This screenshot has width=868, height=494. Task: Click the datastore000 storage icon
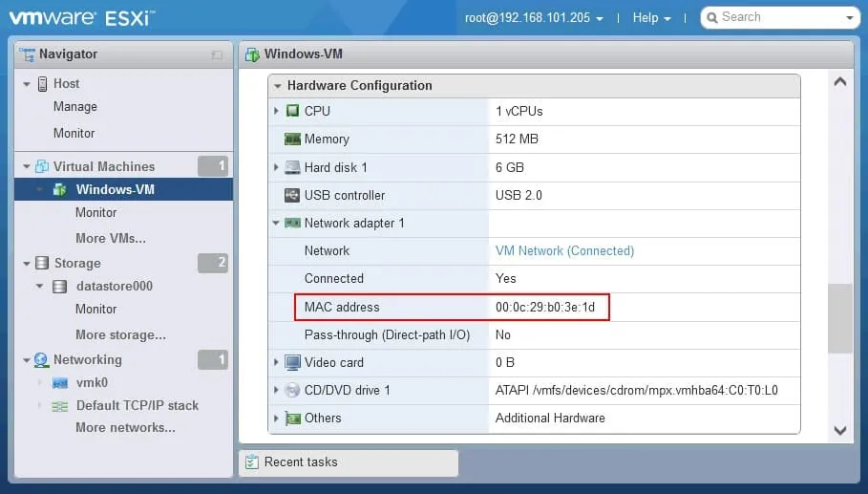tap(60, 287)
